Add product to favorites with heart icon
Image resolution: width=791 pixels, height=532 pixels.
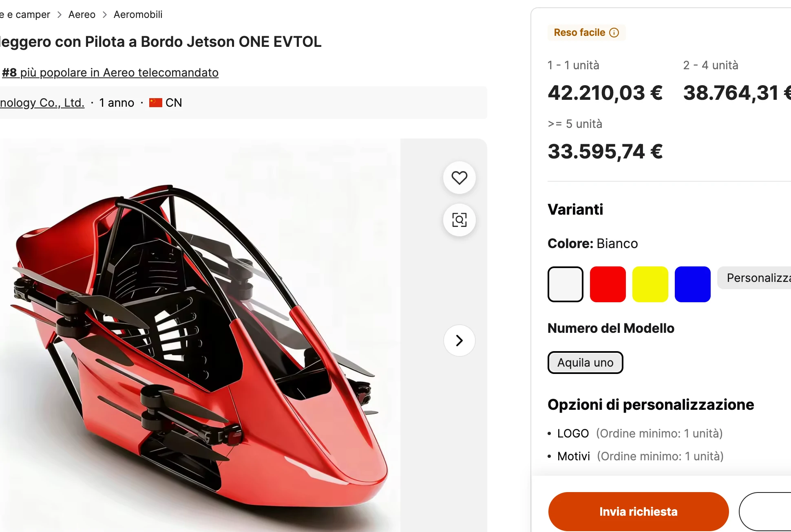(459, 178)
